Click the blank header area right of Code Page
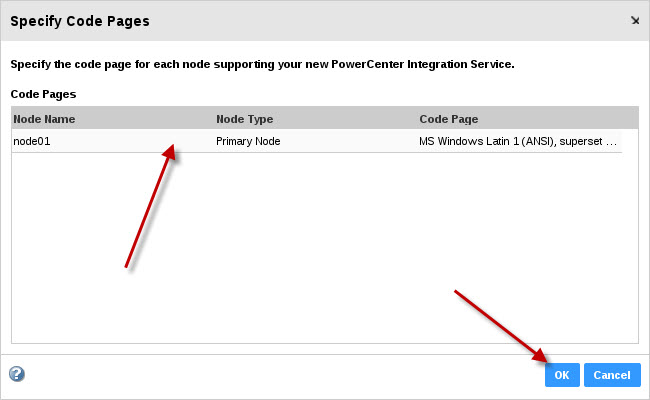650x400 pixels. point(558,119)
